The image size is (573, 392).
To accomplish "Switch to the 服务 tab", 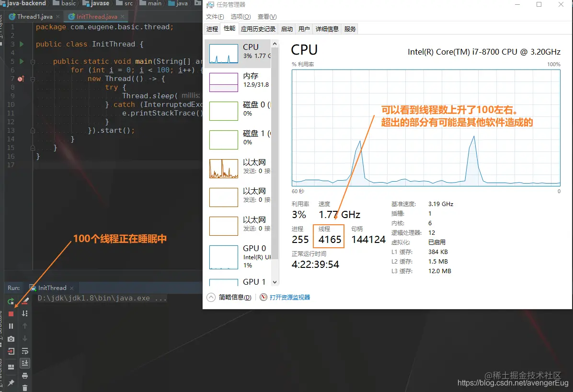I will 350,29.
